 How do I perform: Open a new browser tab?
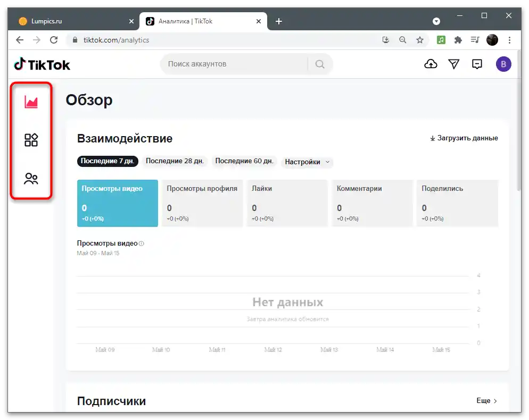click(279, 21)
